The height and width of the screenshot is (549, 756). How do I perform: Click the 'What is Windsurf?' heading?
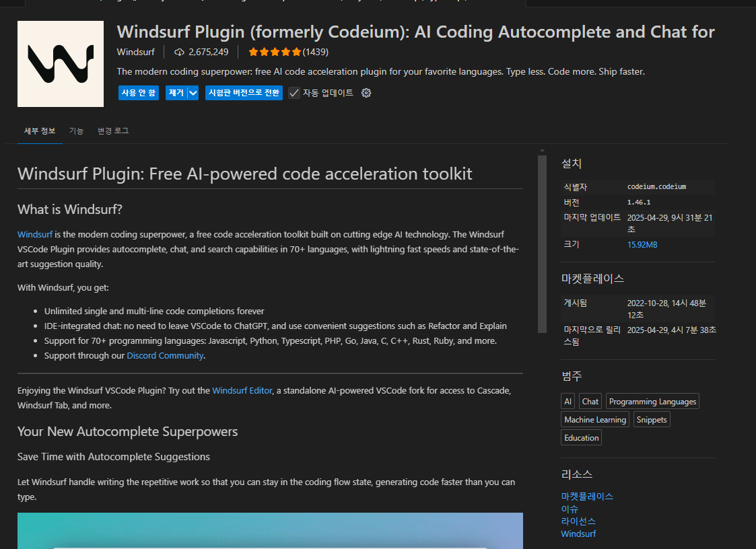click(70, 210)
